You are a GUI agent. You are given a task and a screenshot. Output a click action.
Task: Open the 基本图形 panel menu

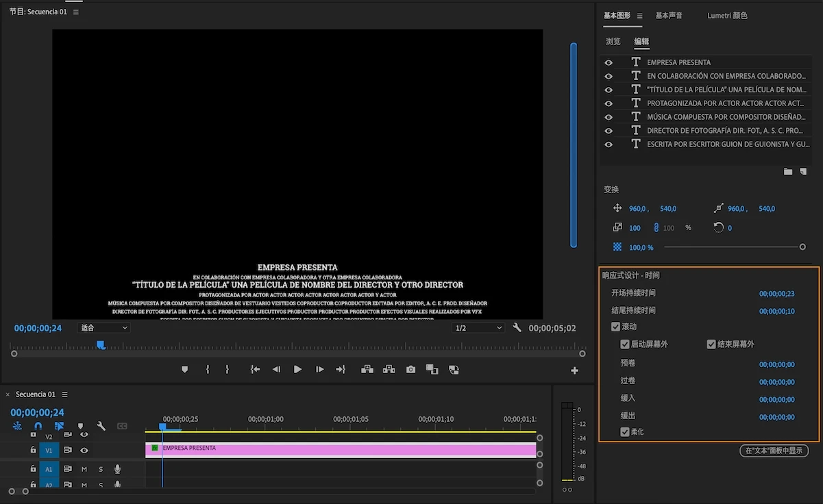[x=640, y=16]
